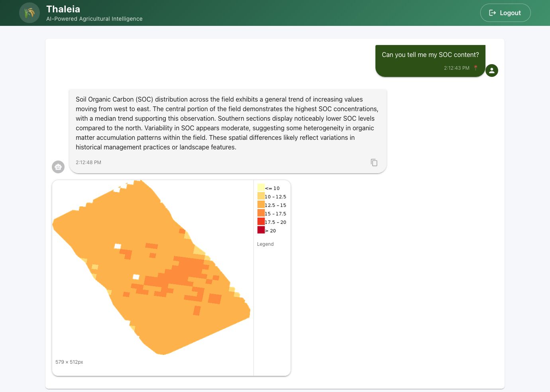This screenshot has height=392, width=550.
Task: Select the '10 - 12.5' legend swatch
Action: pyautogui.click(x=261, y=196)
